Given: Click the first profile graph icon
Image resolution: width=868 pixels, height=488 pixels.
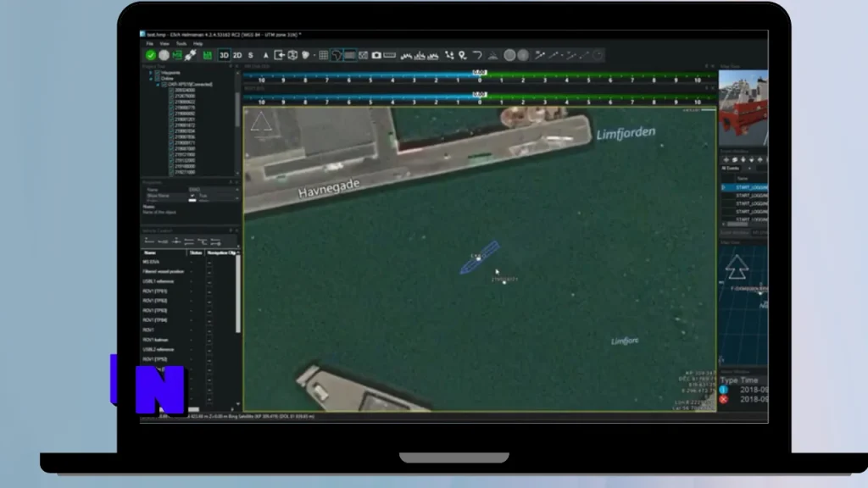Looking at the screenshot, I should pos(406,55).
